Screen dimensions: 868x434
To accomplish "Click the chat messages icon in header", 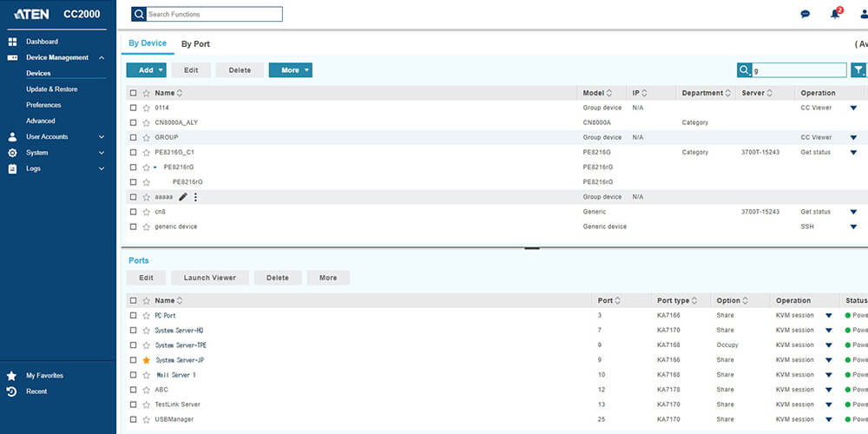I will 805,14.
